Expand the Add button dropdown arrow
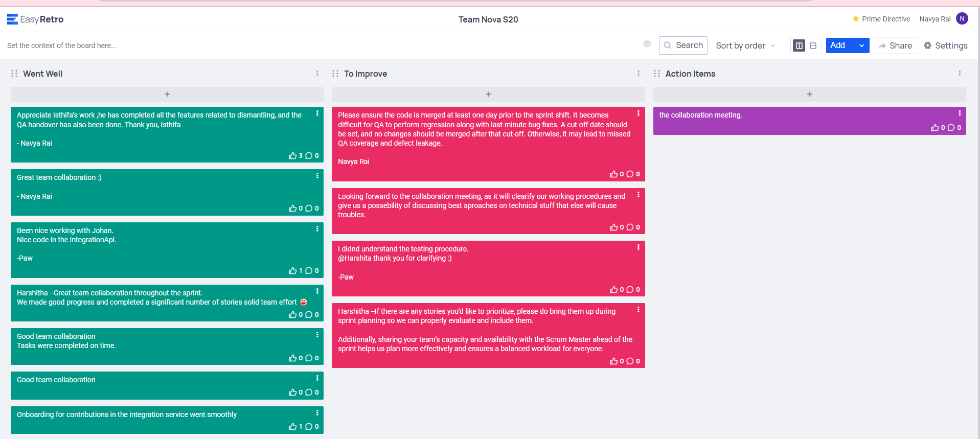 [x=861, y=45]
